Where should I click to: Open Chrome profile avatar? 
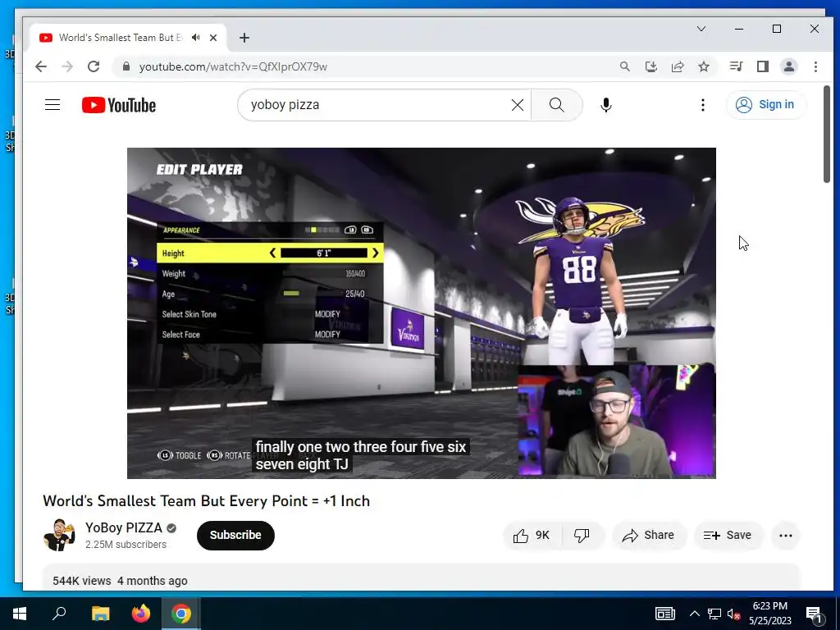[x=788, y=66]
